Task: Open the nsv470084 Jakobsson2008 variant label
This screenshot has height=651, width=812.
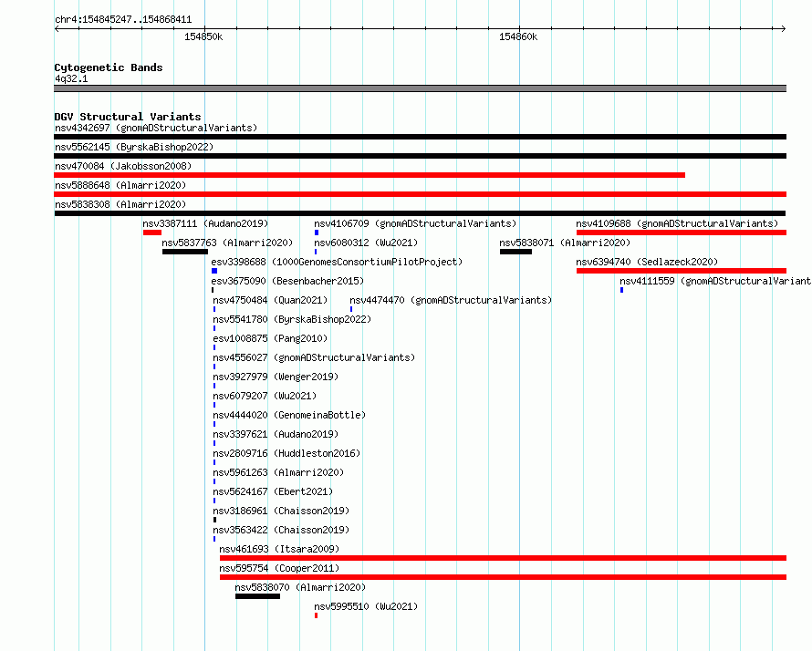Action: point(123,166)
